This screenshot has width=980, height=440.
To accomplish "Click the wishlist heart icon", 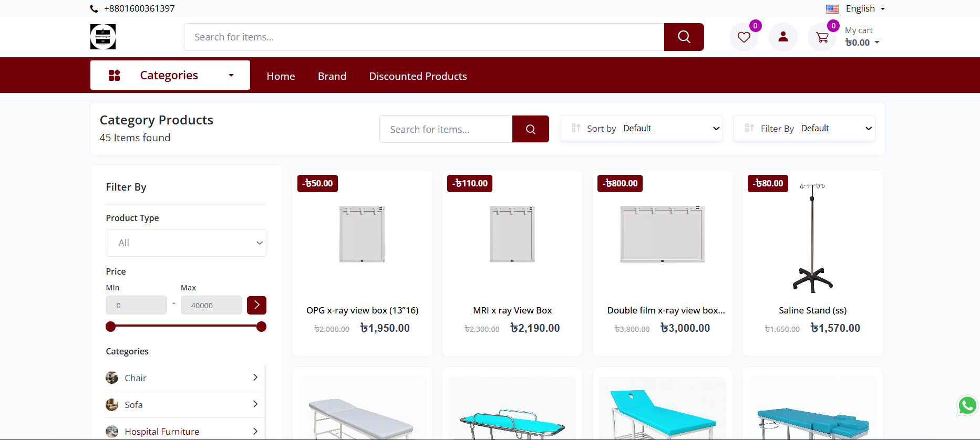I will point(744,37).
